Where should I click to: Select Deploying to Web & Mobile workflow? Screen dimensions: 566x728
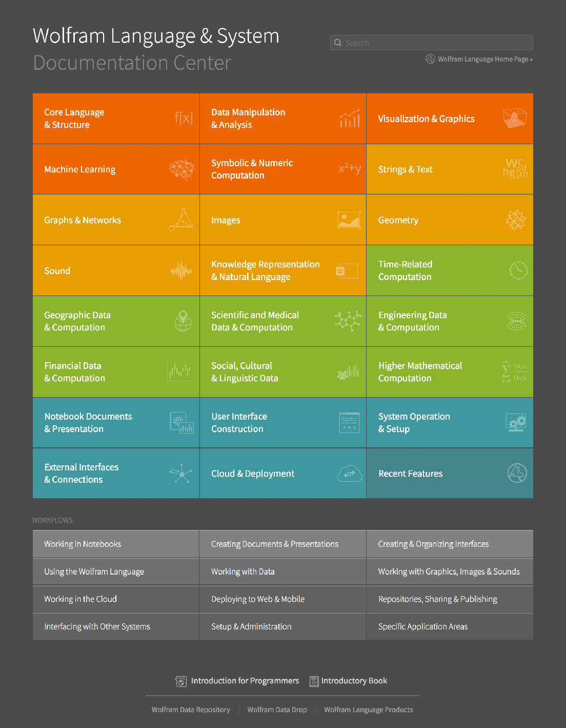tap(258, 599)
